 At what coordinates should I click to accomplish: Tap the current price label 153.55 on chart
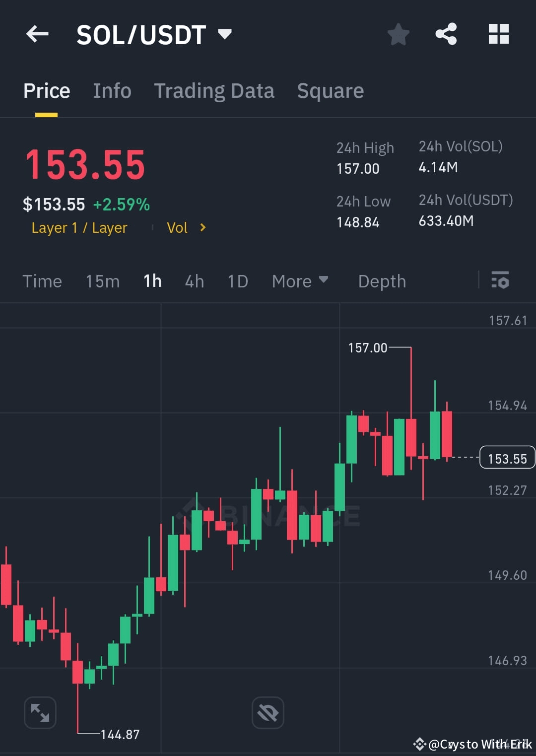[x=507, y=458]
